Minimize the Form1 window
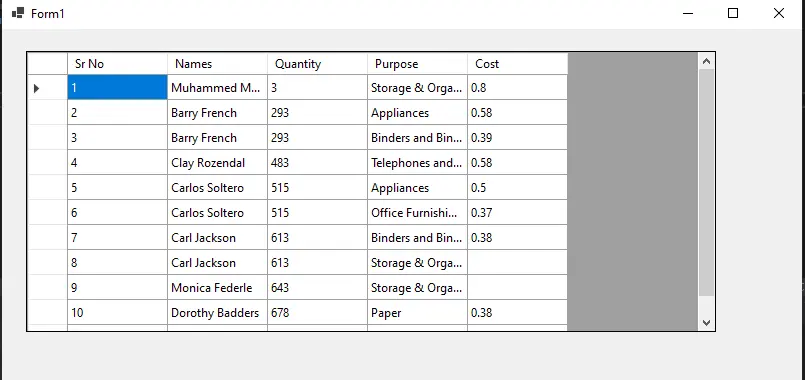 pos(688,13)
